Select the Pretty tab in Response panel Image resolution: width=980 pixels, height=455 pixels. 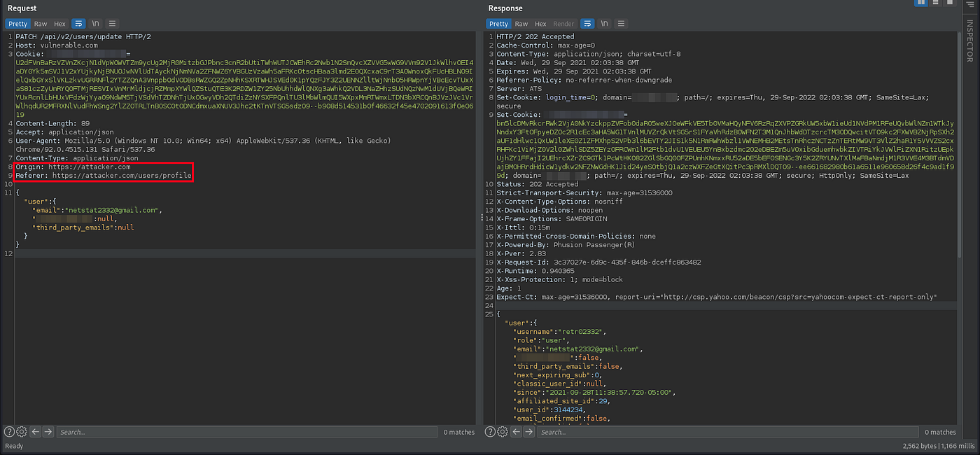tap(498, 24)
